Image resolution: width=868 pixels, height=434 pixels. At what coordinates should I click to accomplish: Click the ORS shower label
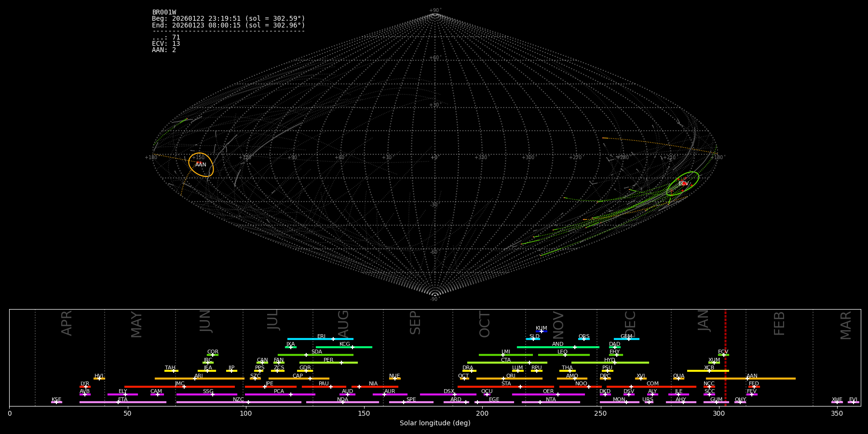point(584,337)
